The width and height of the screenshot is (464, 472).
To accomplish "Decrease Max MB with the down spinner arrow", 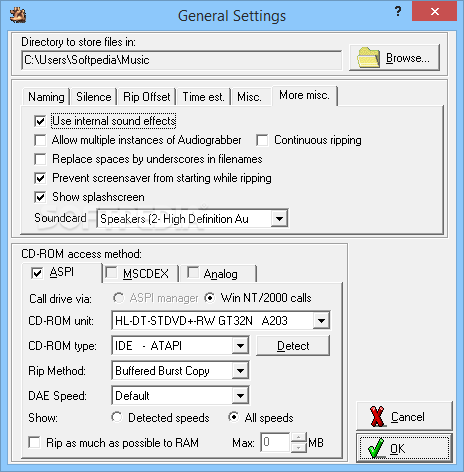I will tap(298, 447).
